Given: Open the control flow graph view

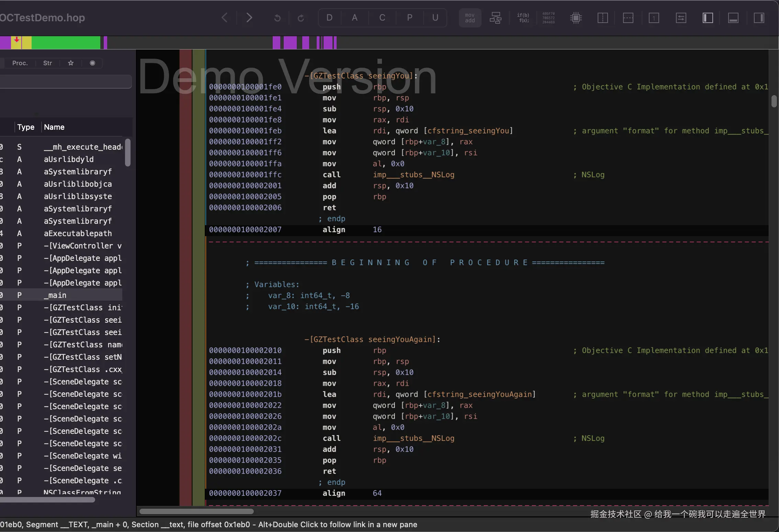Looking at the screenshot, I should point(495,18).
